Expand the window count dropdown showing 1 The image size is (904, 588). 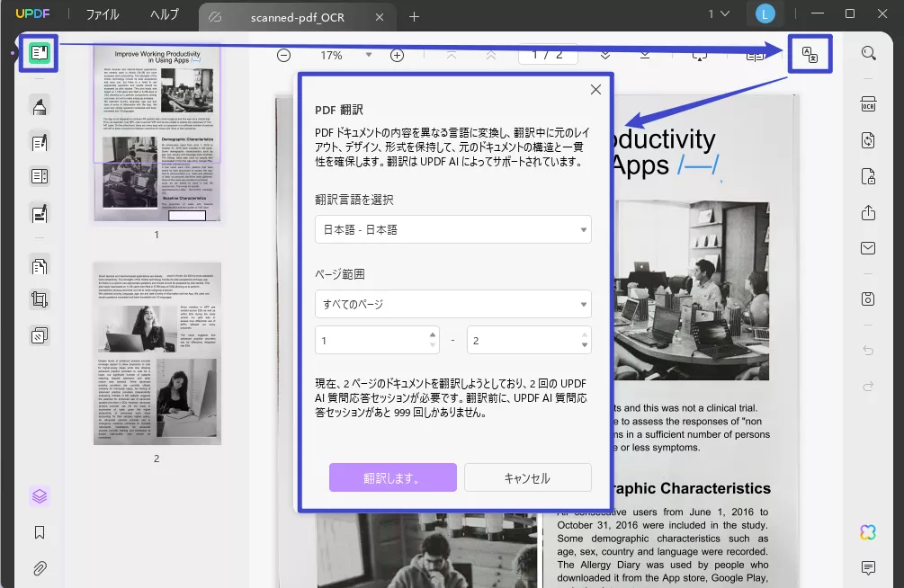719,13
